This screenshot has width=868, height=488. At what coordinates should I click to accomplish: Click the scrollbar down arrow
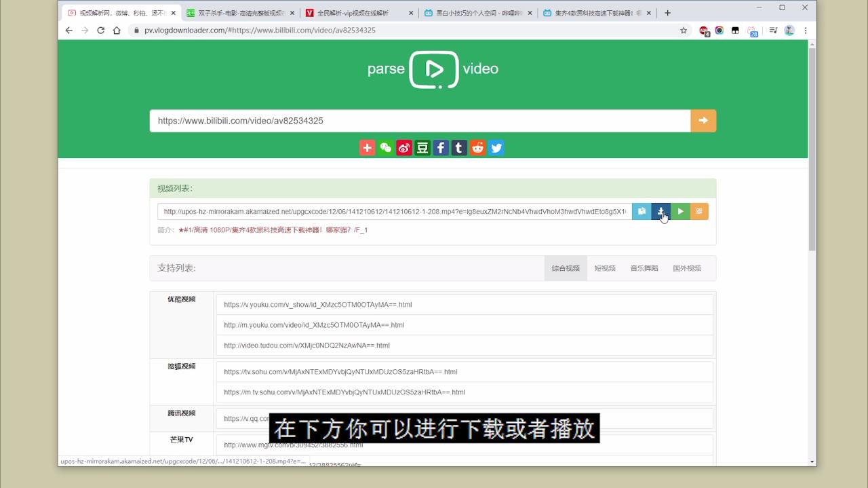point(812,462)
